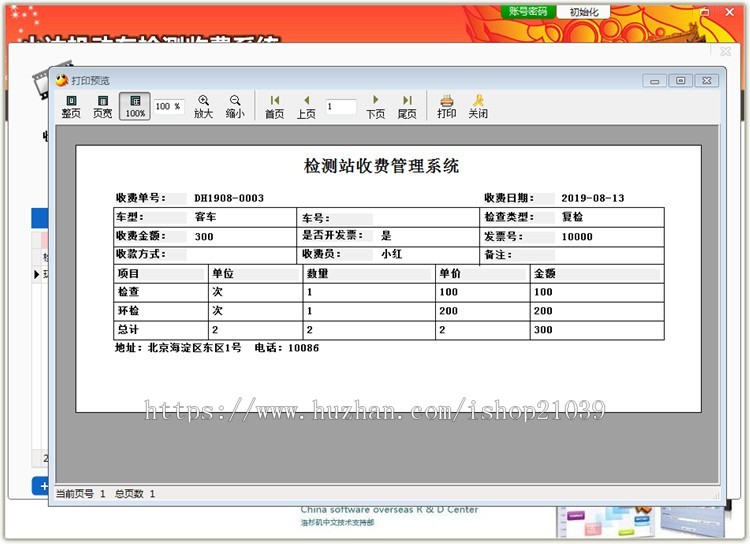Maximize the 打印预览 window
This screenshot has width=750, height=544.
coord(680,81)
